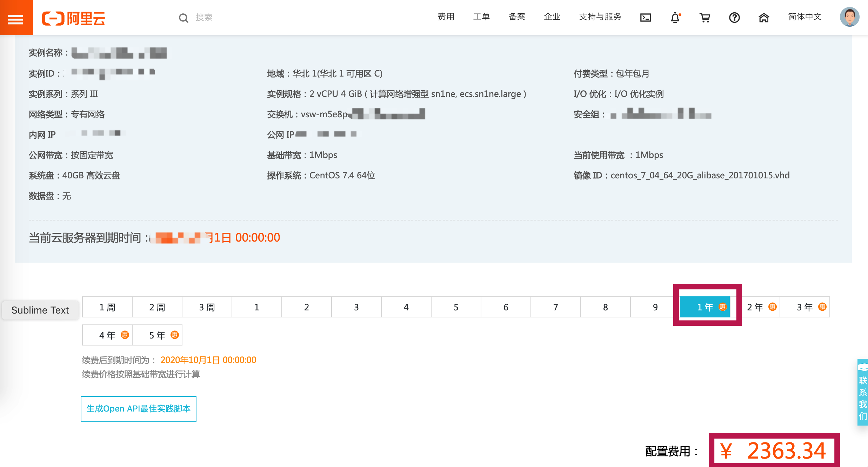Select the 6 month renewal option
The width and height of the screenshot is (868, 467).
(506, 307)
